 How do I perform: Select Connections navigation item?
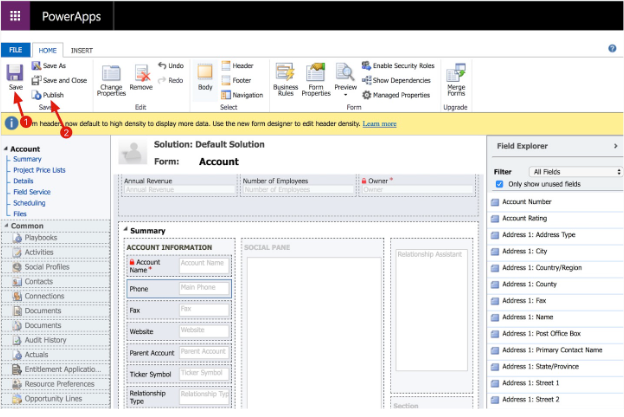tap(56, 296)
